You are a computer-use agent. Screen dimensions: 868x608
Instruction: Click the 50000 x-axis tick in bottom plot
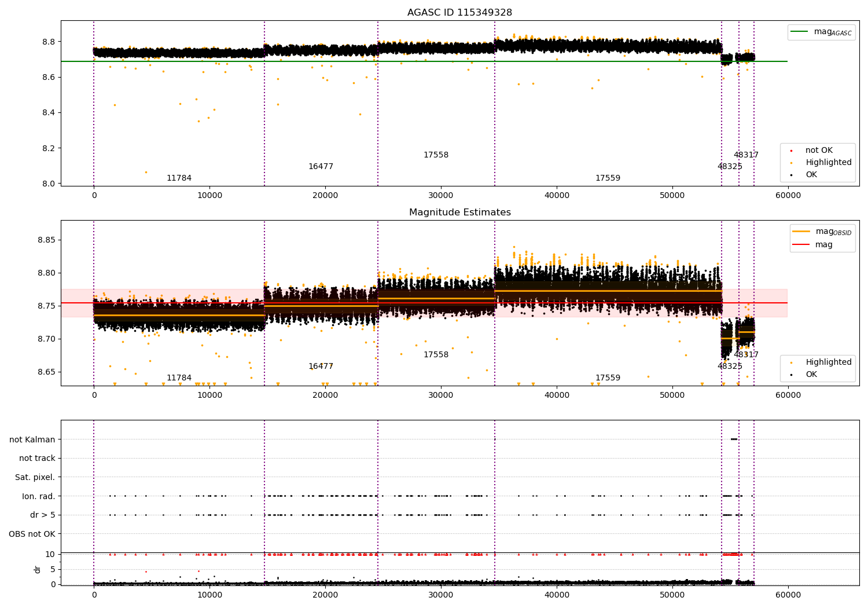pos(672,595)
